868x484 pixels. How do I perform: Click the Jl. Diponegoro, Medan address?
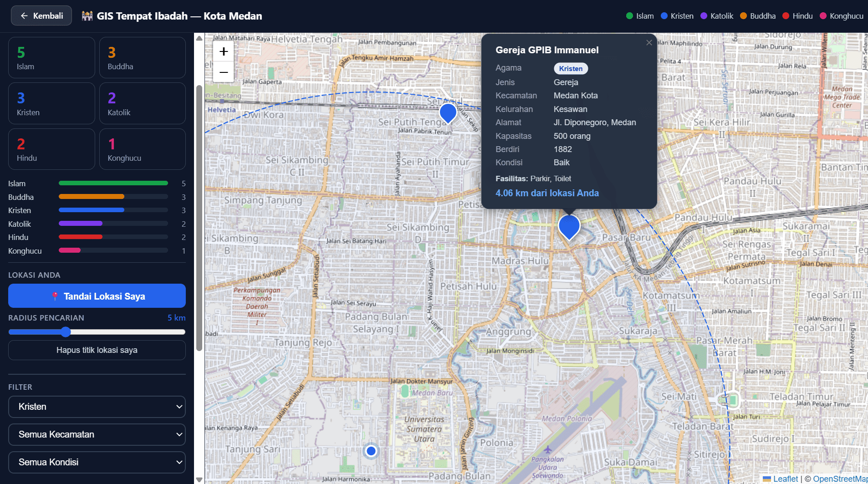point(595,122)
